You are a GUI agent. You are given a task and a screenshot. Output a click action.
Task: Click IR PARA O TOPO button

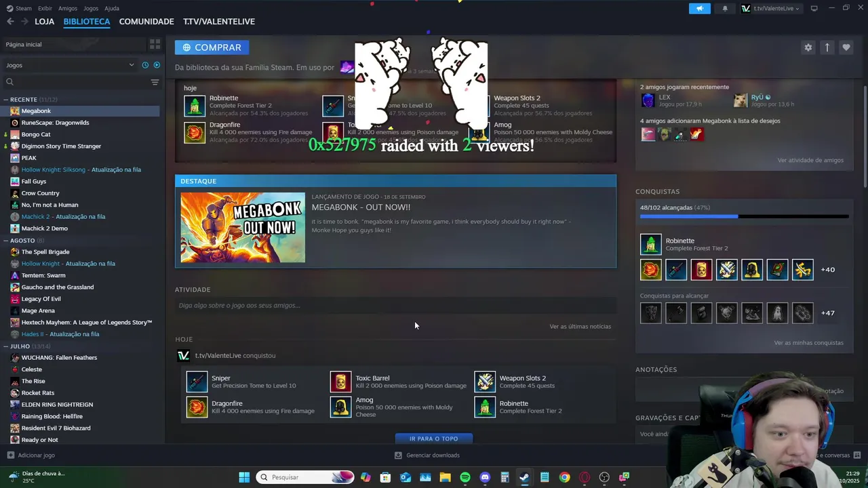(x=434, y=439)
